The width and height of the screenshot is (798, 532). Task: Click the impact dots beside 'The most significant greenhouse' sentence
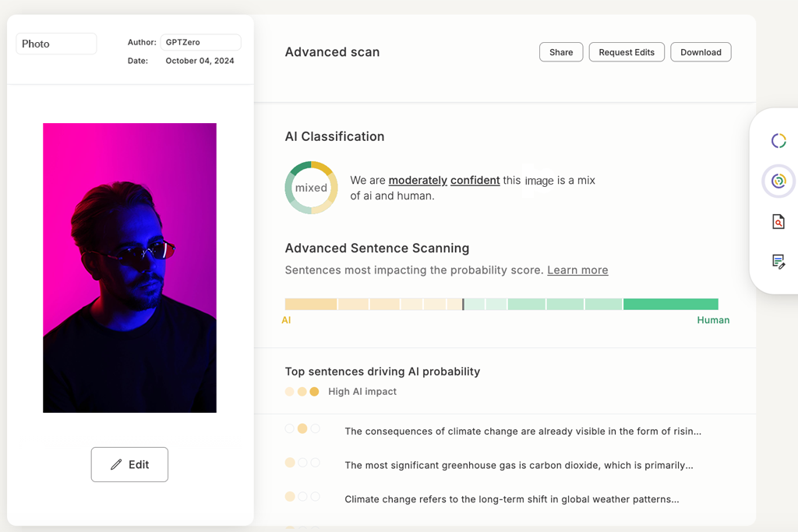pos(302,463)
